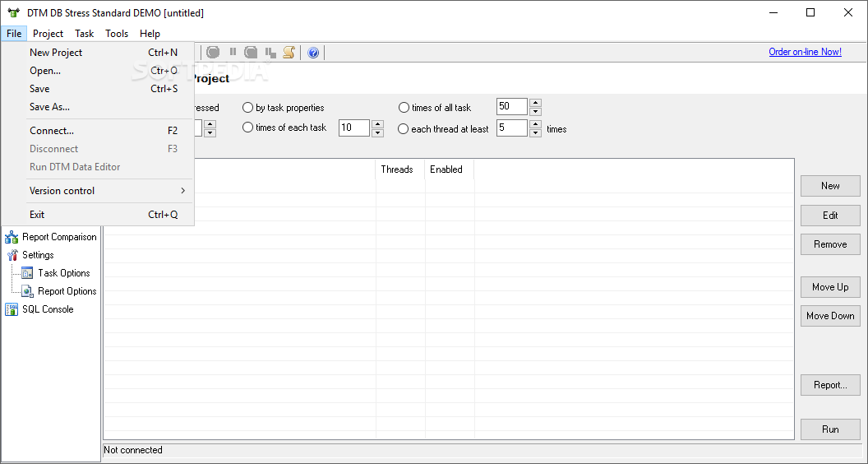Click the input field showing 10
The width and height of the screenshot is (868, 464).
tap(354, 128)
